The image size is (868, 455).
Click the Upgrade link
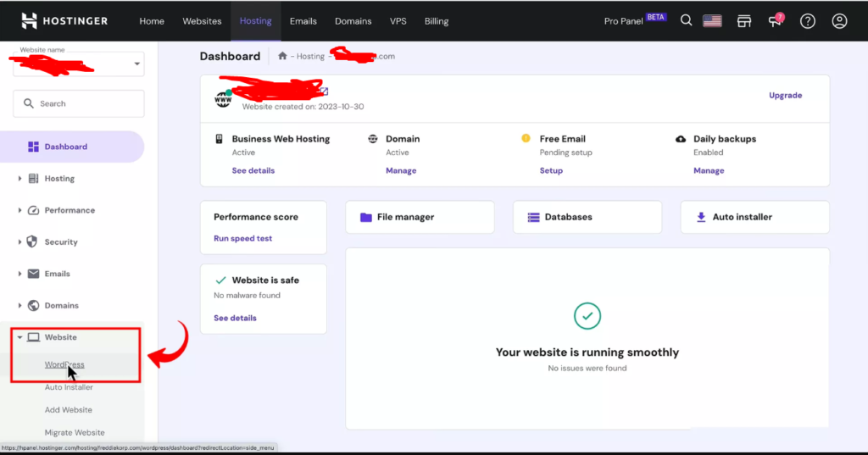click(786, 95)
